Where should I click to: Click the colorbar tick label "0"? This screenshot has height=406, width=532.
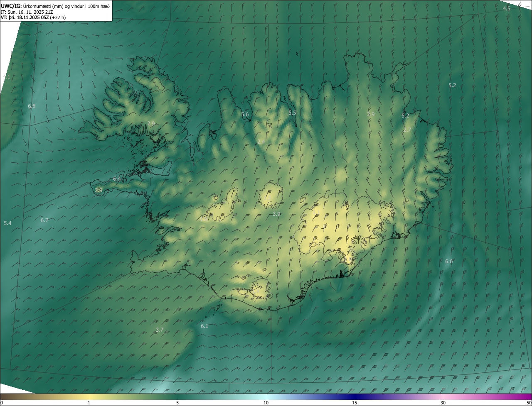(2, 403)
